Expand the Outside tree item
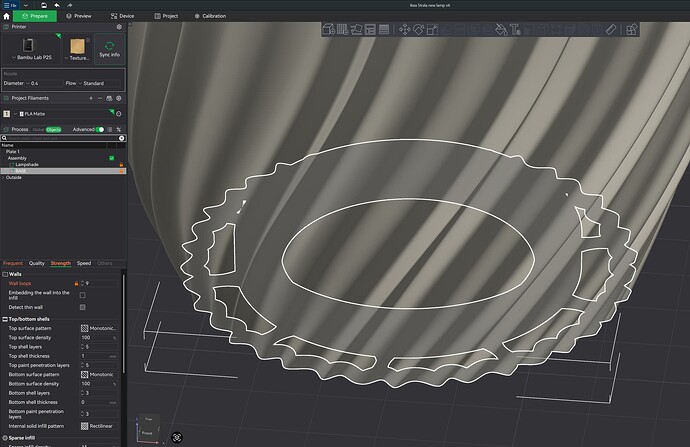The image size is (690, 447). point(3,177)
